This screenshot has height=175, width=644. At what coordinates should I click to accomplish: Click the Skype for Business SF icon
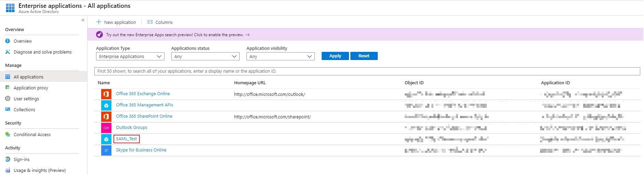coord(106,150)
